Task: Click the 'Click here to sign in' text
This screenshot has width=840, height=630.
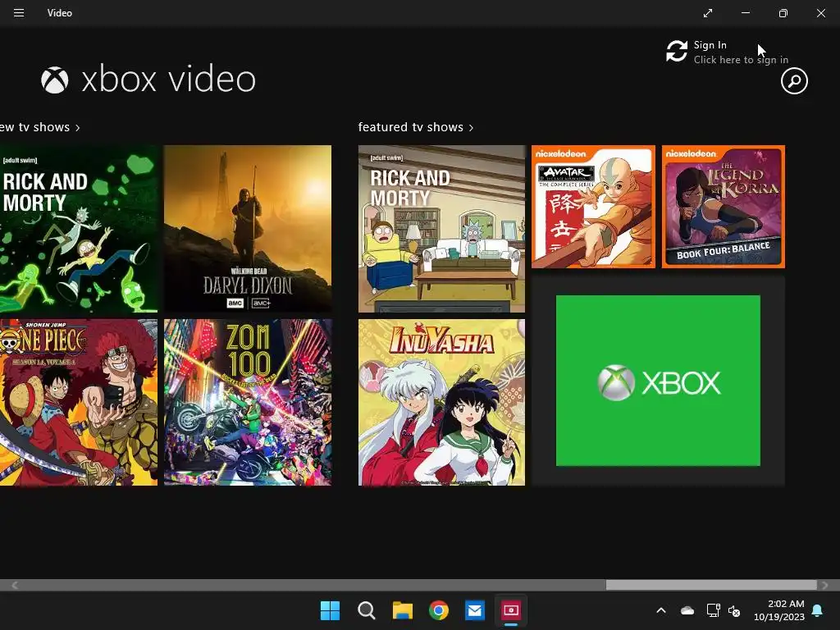Action: coord(741,60)
